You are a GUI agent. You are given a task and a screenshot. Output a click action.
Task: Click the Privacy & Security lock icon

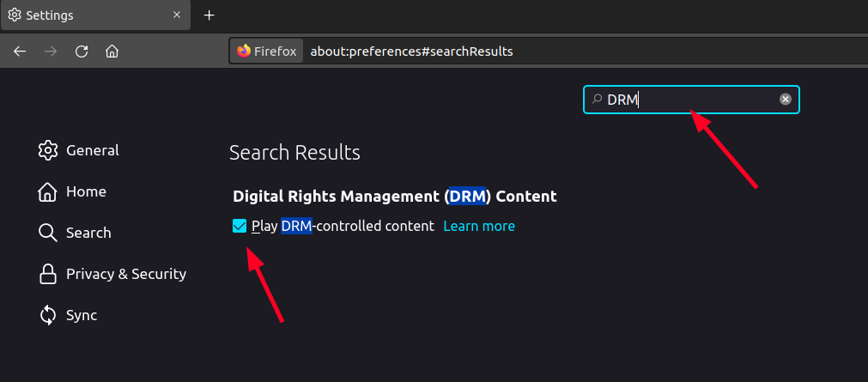48,274
